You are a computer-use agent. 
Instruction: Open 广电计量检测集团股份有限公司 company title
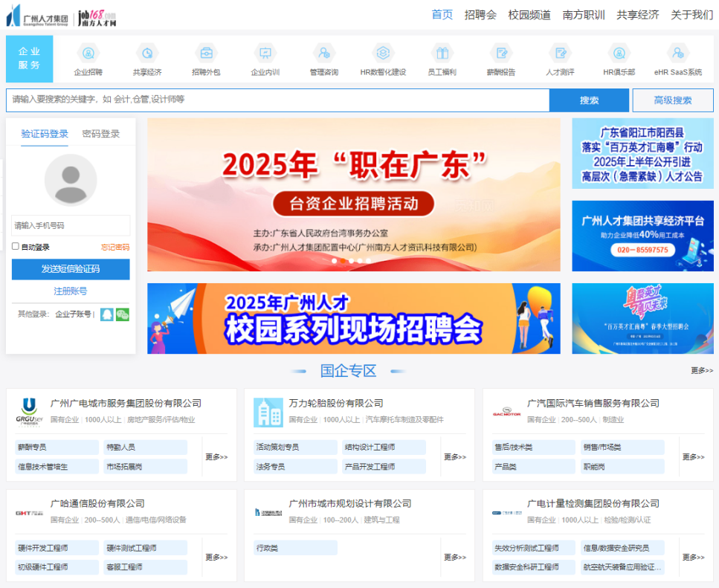[x=593, y=504]
